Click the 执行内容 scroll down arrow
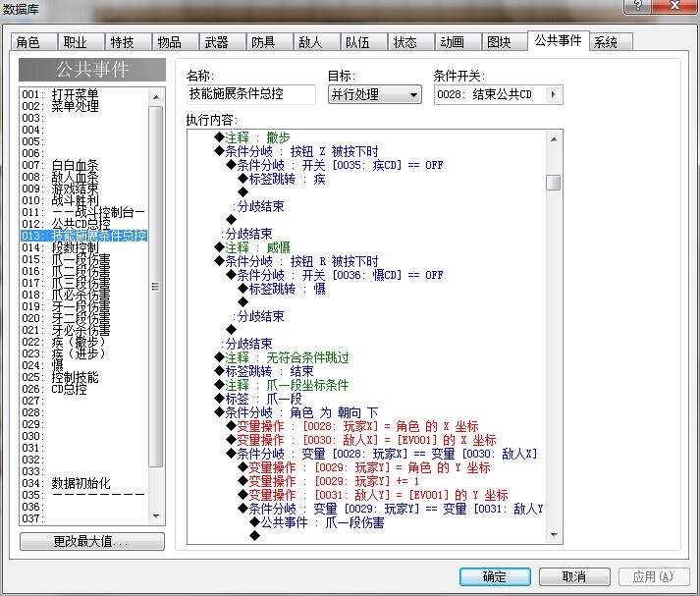Viewport: 700px width, 596px height. 554,534
